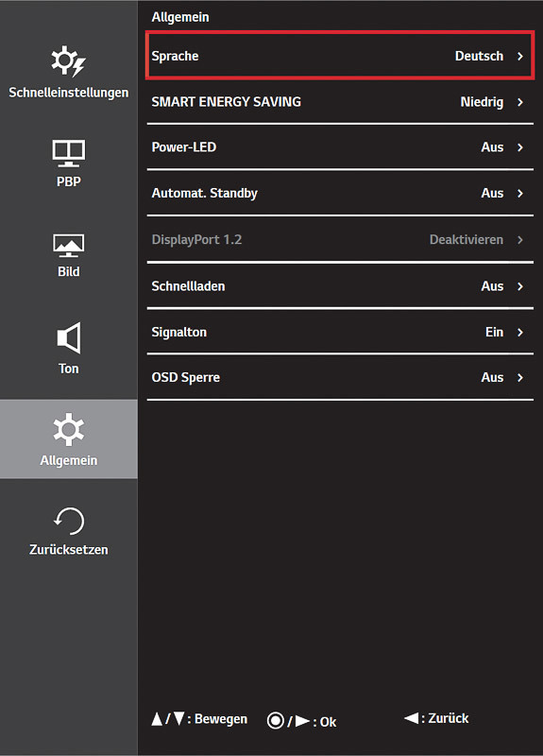Screen dimensions: 543x756
Task: Select the PBP dual-screen icon
Action: coord(68,153)
